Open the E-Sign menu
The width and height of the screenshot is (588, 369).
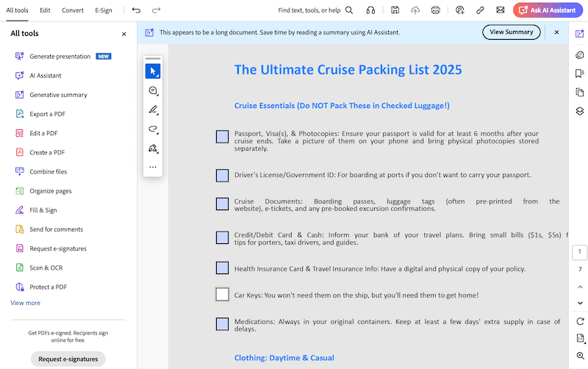click(104, 10)
